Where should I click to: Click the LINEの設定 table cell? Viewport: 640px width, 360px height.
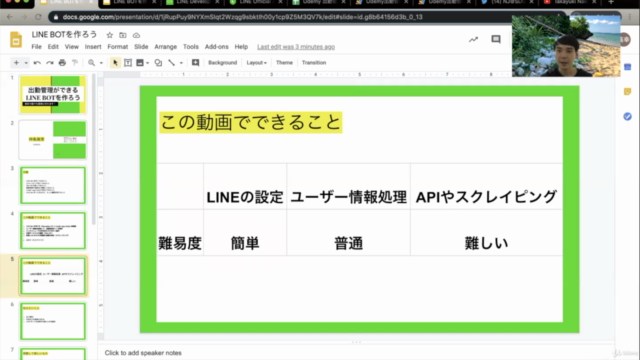[x=245, y=187]
